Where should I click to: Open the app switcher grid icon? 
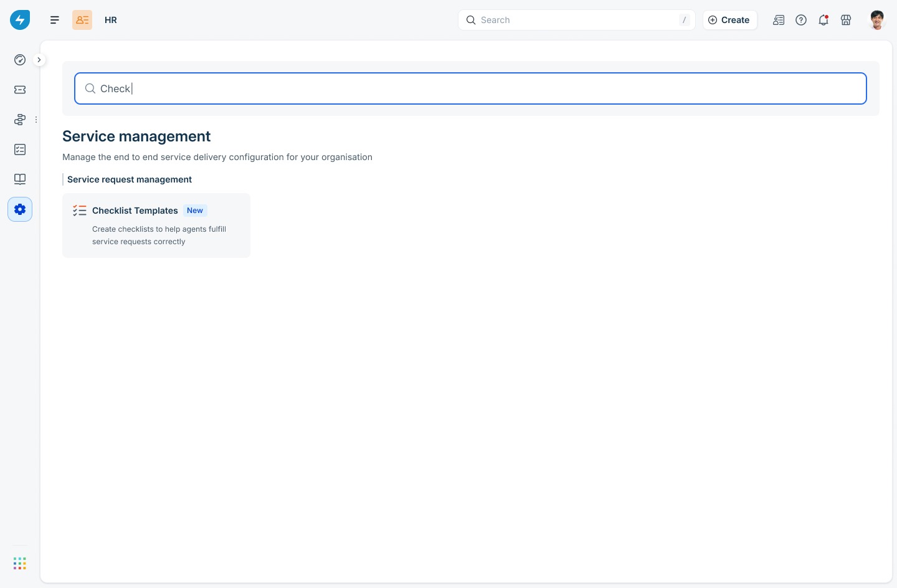pyautogui.click(x=20, y=563)
